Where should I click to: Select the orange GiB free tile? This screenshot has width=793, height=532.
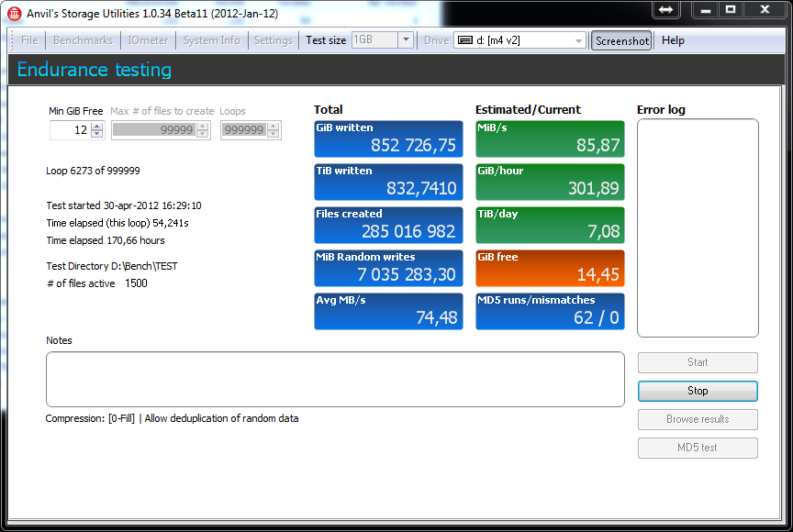[x=550, y=268]
